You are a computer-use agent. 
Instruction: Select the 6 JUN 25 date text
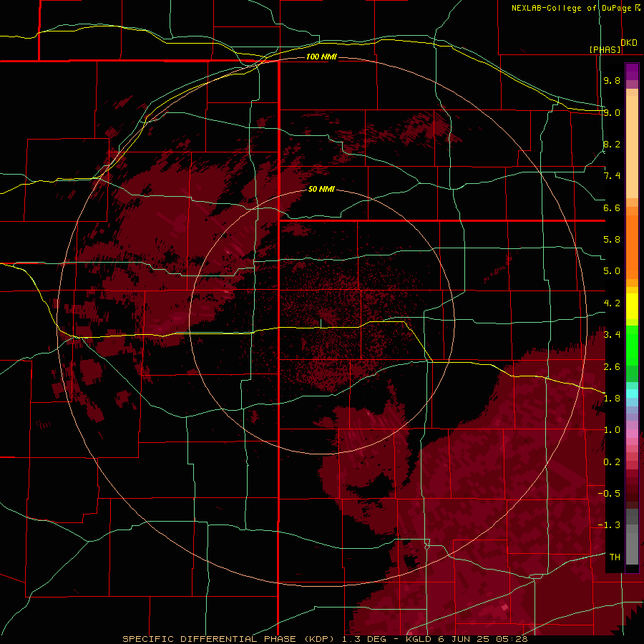pyautogui.click(x=464, y=639)
